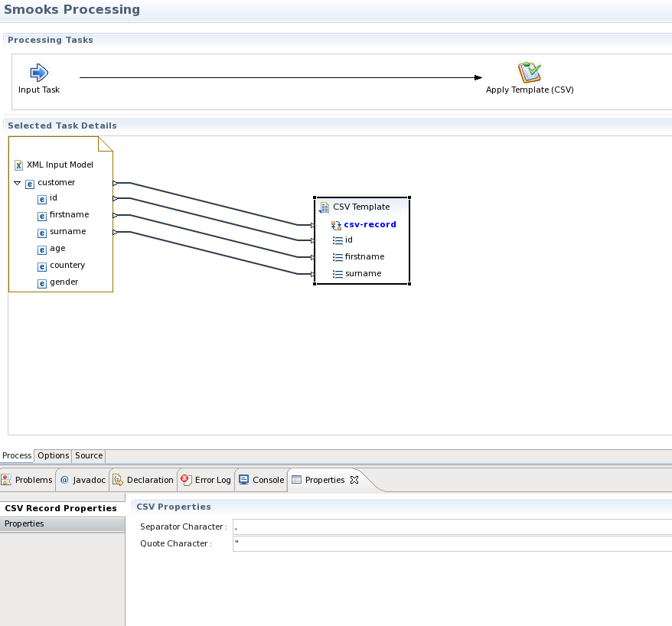Open the Declaration tab
672x626 pixels.
(x=143, y=480)
